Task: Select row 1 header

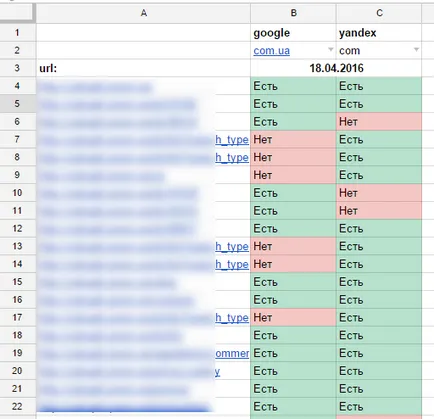Action: 18,33
